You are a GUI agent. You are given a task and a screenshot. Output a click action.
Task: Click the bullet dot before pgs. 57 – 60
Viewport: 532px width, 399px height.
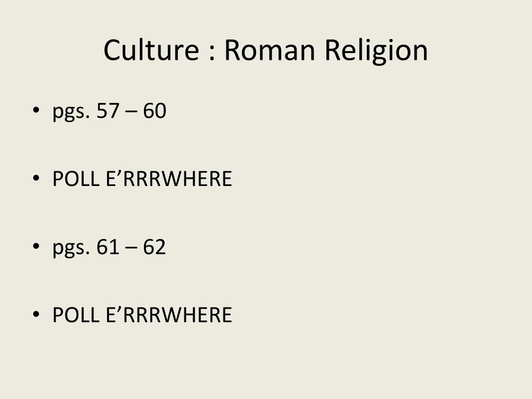pos(36,110)
